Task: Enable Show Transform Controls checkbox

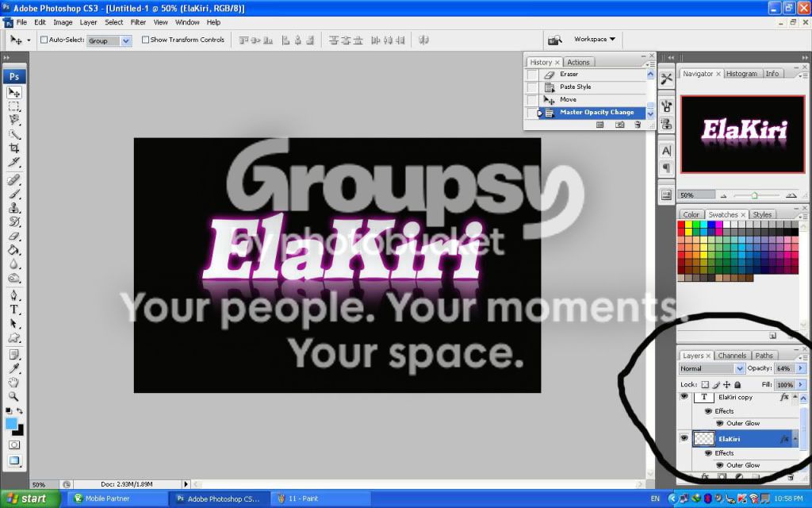Action: coord(146,40)
